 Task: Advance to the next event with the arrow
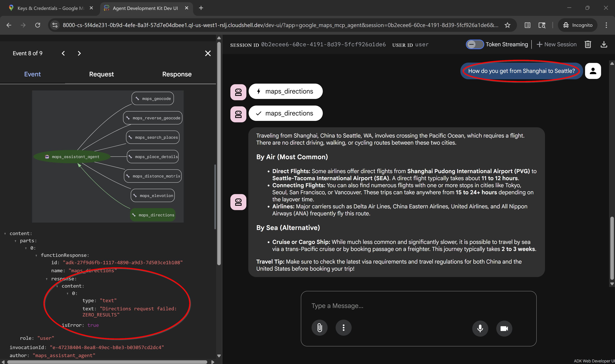(79, 53)
